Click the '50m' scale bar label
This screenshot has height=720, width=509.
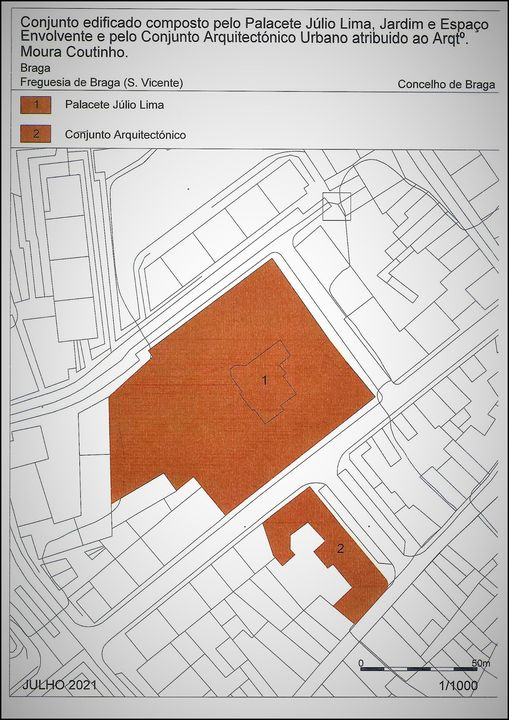[481, 663]
